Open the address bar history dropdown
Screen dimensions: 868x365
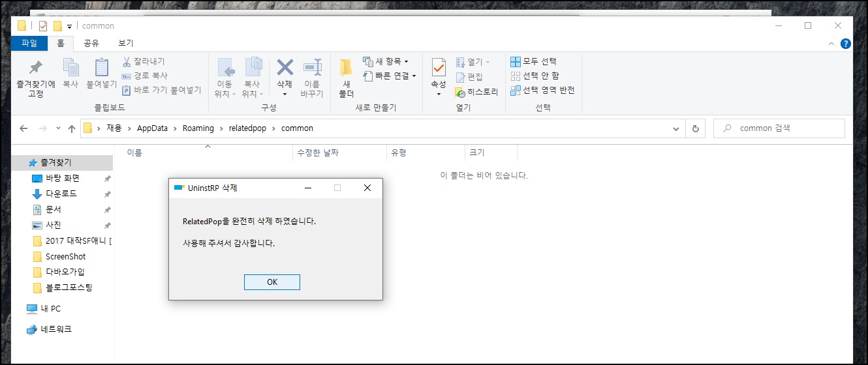tap(676, 128)
